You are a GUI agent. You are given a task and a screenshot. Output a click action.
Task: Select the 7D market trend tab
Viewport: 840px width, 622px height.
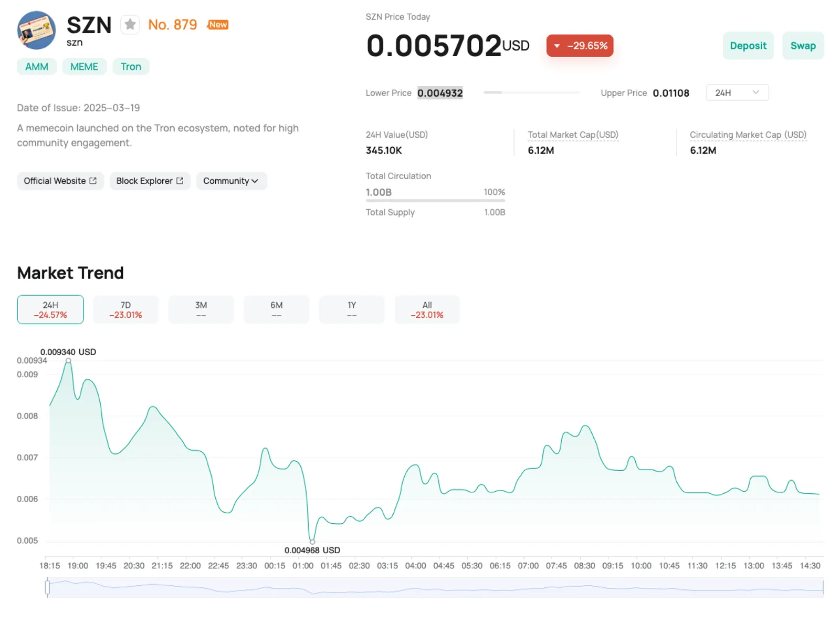(125, 309)
